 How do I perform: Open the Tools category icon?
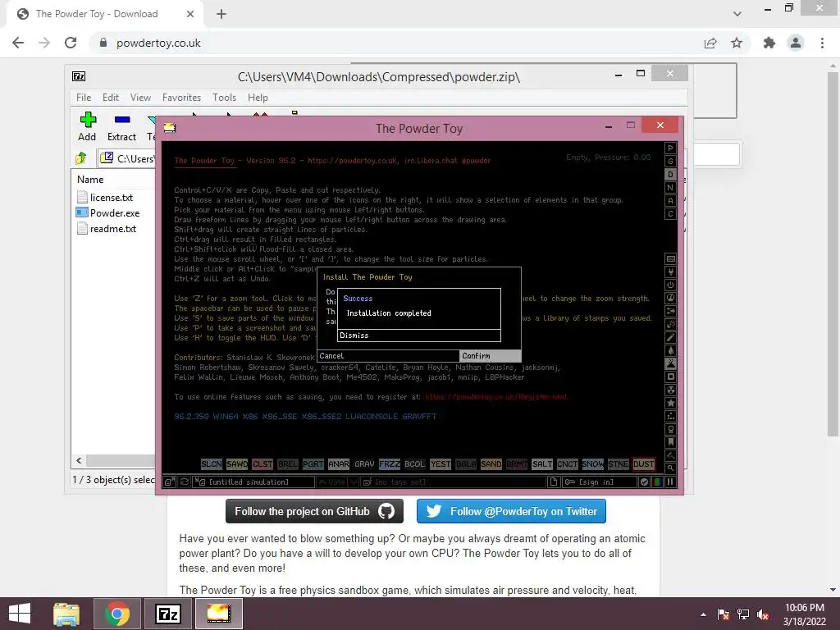tap(670, 429)
